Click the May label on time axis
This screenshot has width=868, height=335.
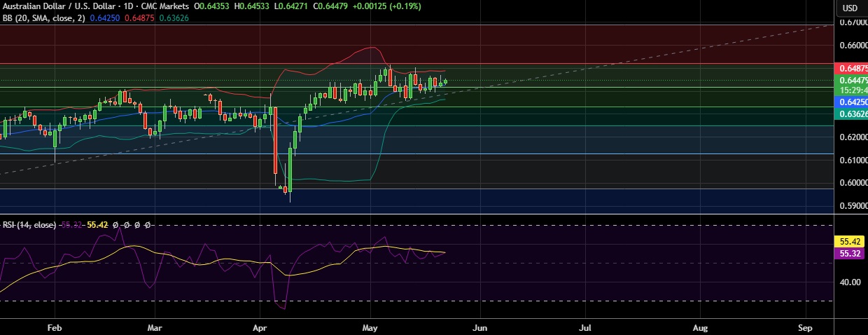(370, 327)
